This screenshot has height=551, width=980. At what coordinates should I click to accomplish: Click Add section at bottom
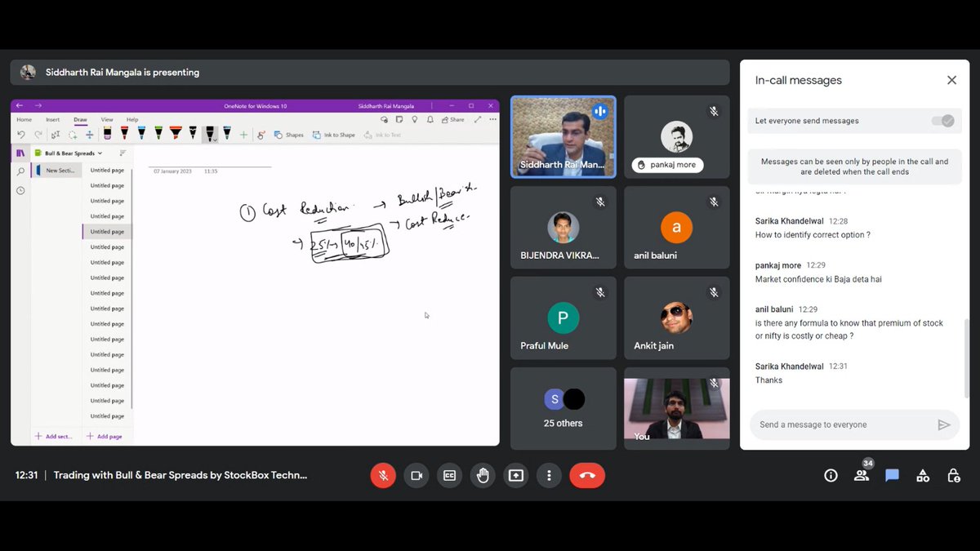click(x=53, y=436)
